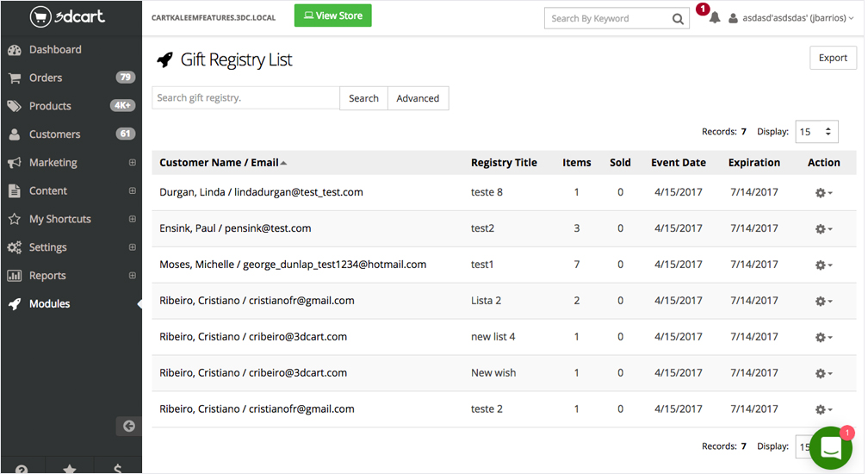
Task: Click the Search gift registry input field
Action: [245, 98]
